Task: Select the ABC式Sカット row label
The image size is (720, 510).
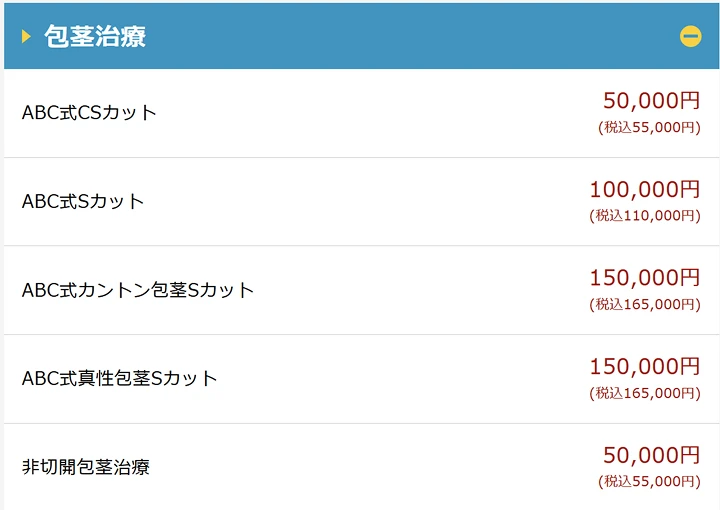Action: pyautogui.click(x=83, y=201)
